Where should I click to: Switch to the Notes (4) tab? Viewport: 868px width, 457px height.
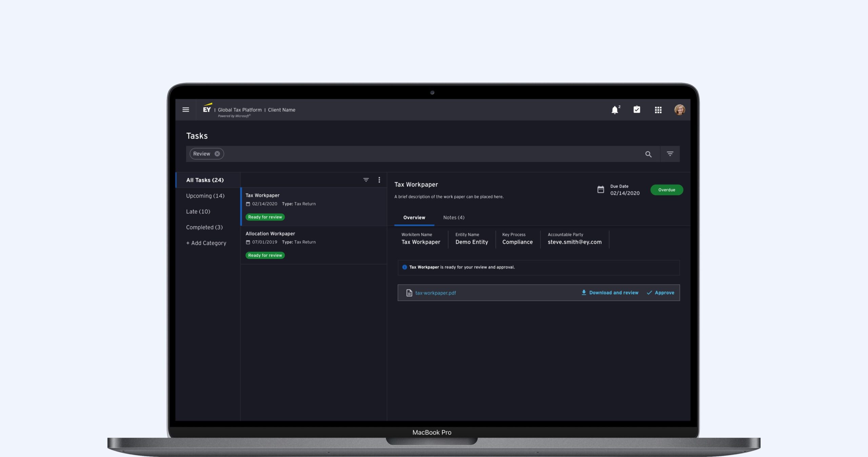tap(453, 217)
